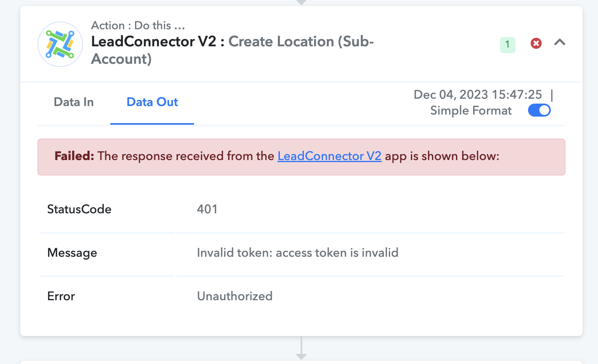
Task: Click the connector arrow below the step
Action: pyautogui.click(x=301, y=348)
